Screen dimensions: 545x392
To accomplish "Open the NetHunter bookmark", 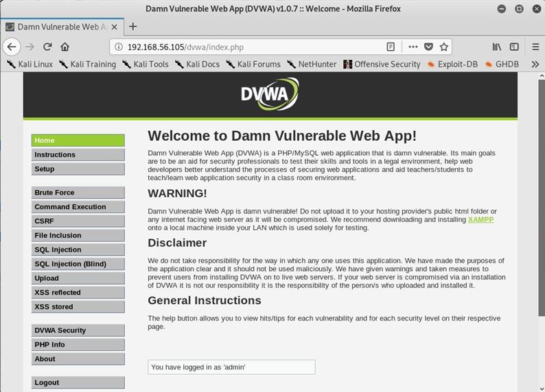I will (312, 65).
